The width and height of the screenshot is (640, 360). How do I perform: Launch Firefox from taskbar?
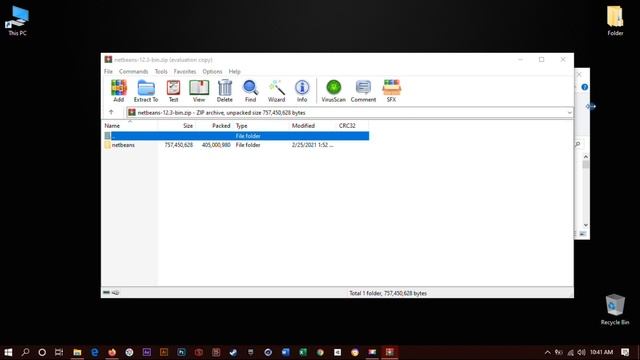tap(112, 352)
